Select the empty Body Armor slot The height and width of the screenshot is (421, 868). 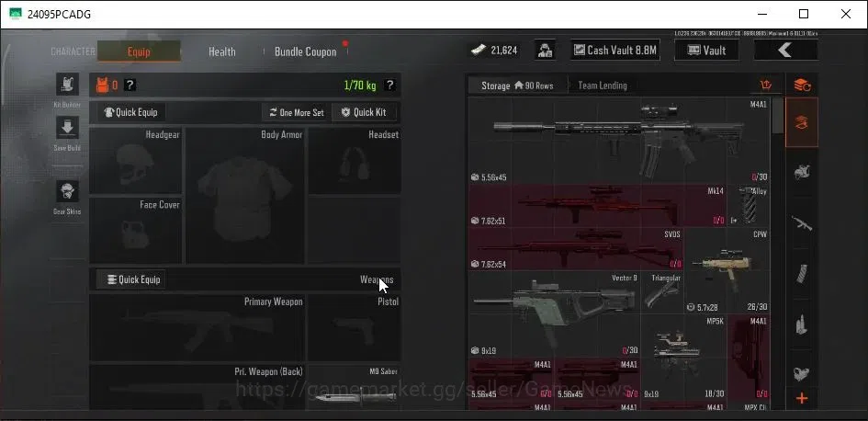(x=244, y=196)
